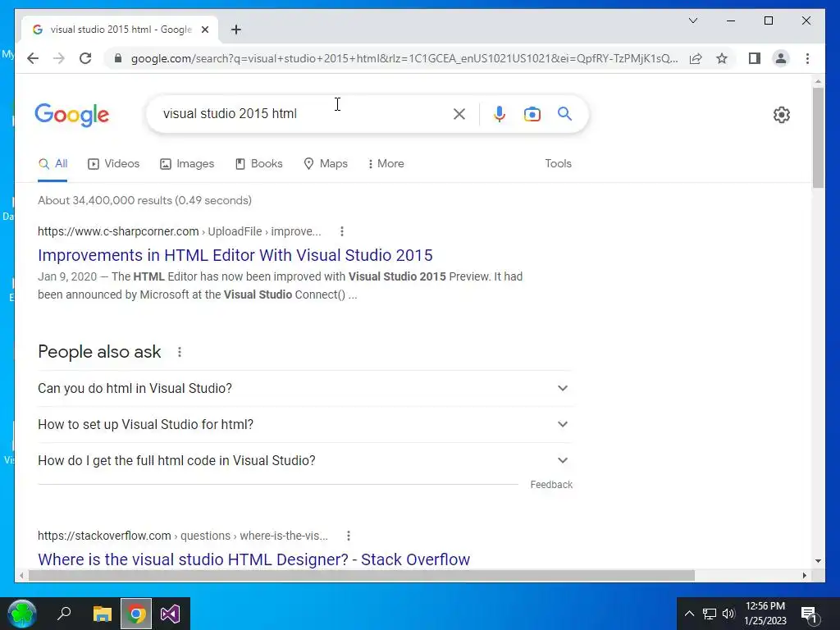Click the stackoverflow.com result URL
The height and width of the screenshot is (630, 840).
(183, 536)
